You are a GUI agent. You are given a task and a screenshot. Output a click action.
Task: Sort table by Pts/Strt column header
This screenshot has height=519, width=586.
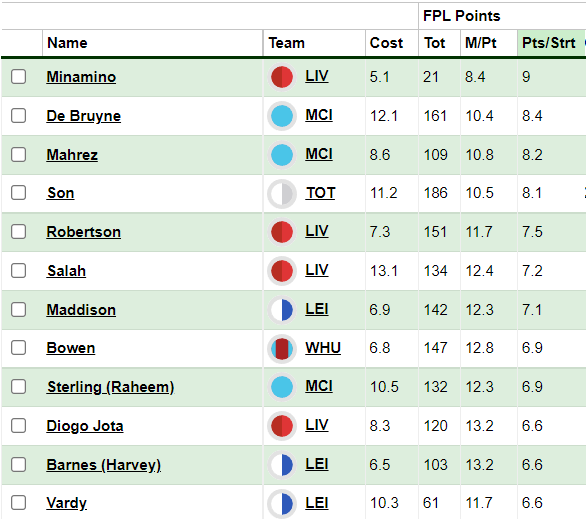click(x=548, y=43)
